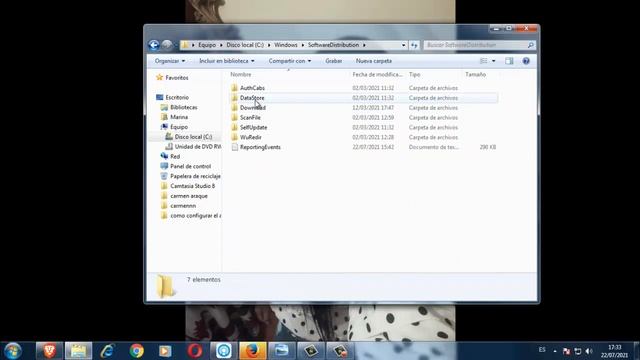Image resolution: width=640 pixels, height=360 pixels.
Task: Open Papelera de reciclaje in navigation pane
Action: pos(196,176)
